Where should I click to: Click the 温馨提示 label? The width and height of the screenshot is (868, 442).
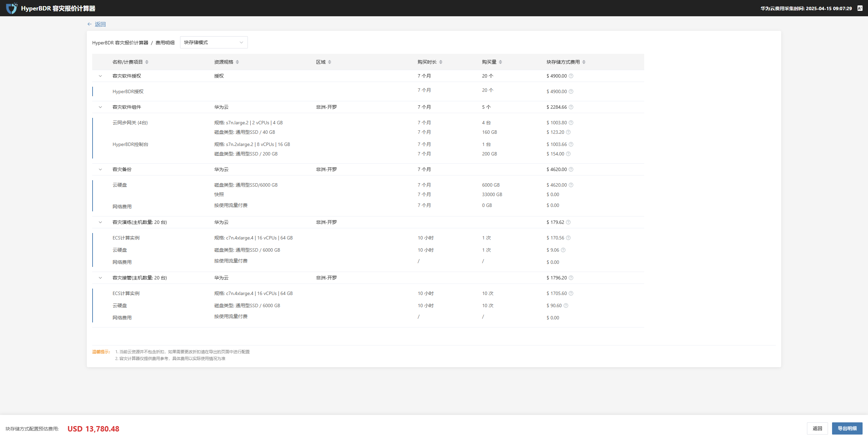point(101,352)
